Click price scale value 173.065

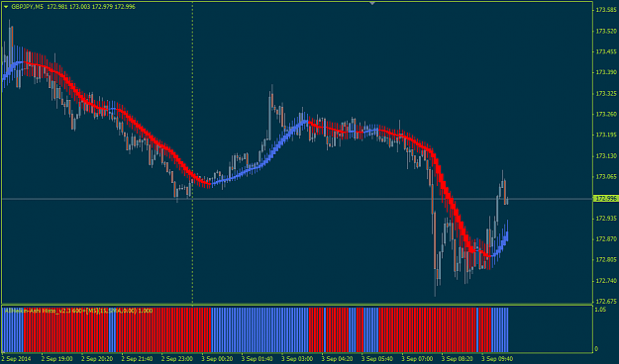point(606,176)
